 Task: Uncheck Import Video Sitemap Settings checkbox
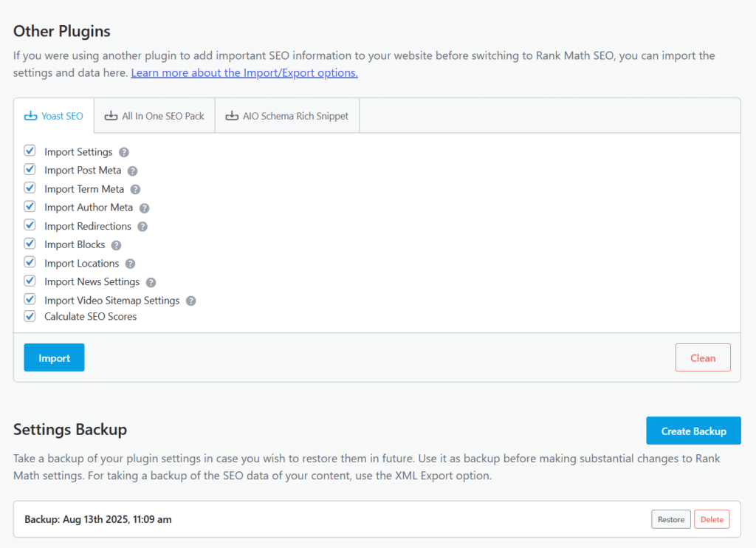pyautogui.click(x=30, y=300)
